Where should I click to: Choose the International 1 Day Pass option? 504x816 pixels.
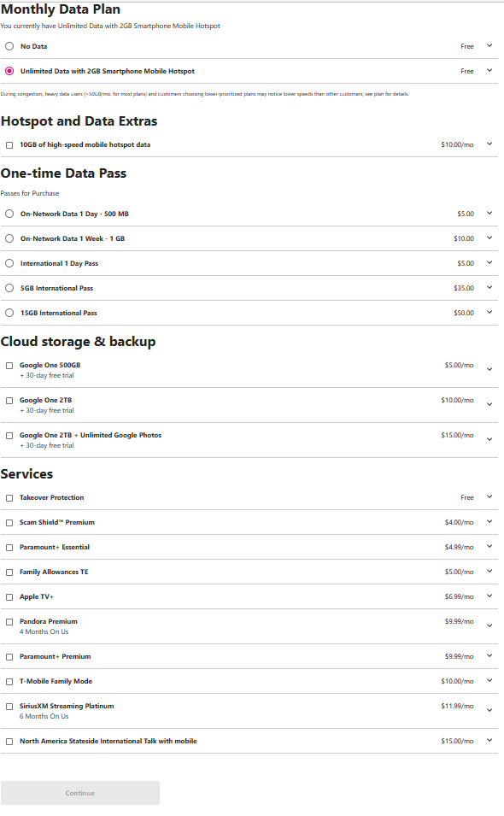click(x=9, y=263)
